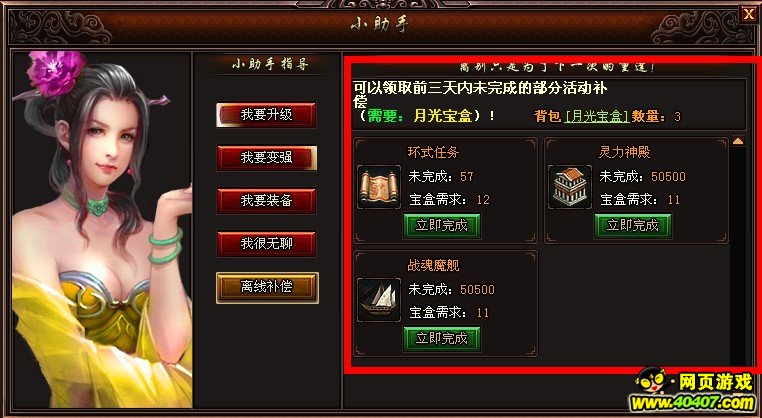762x418 pixels.
Task: Click the 网页游戏 40407.com watermark logo
Action: pyautogui.click(x=693, y=389)
